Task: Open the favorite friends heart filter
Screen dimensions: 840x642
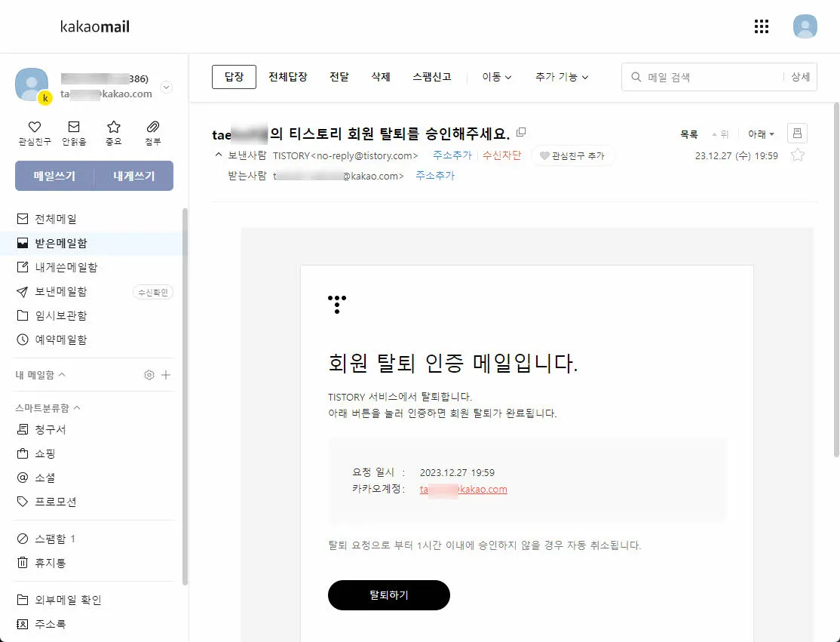Action: [x=35, y=133]
